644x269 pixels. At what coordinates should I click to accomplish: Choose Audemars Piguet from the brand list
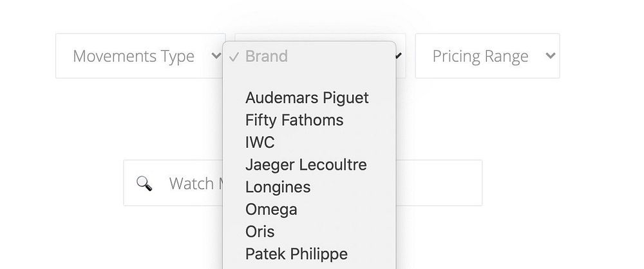[x=307, y=98]
